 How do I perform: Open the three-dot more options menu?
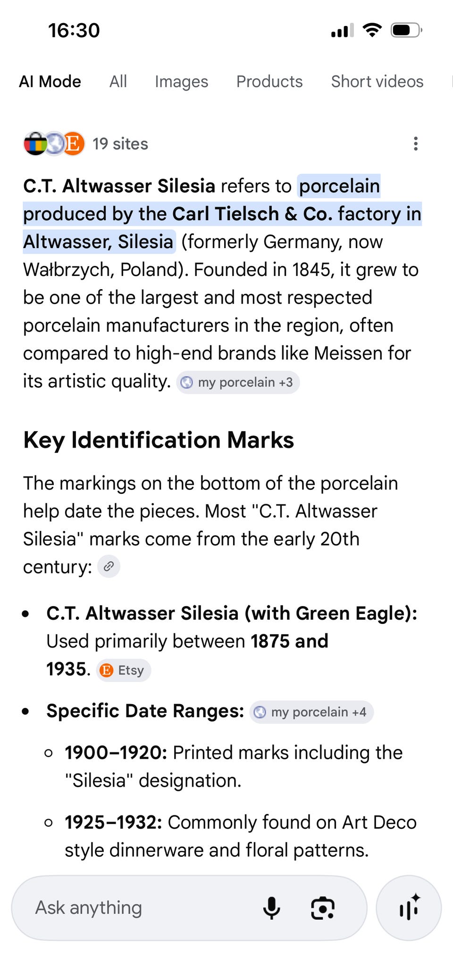pyautogui.click(x=415, y=144)
